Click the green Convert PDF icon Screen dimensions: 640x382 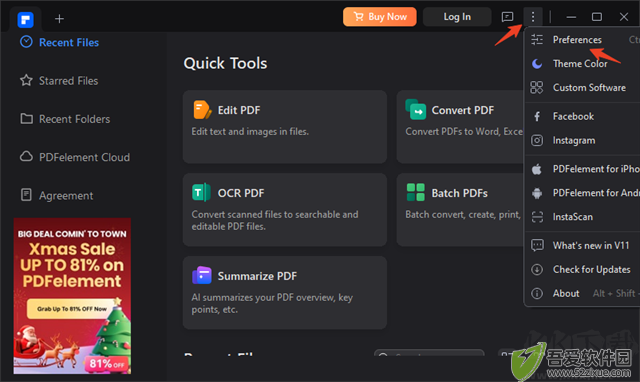pos(416,109)
